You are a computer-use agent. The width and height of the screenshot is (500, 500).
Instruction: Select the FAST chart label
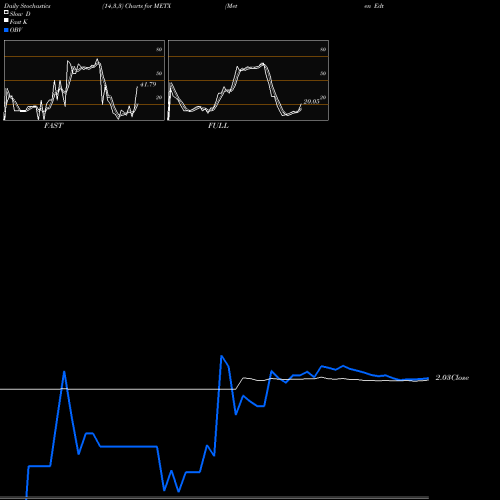[x=53, y=126]
